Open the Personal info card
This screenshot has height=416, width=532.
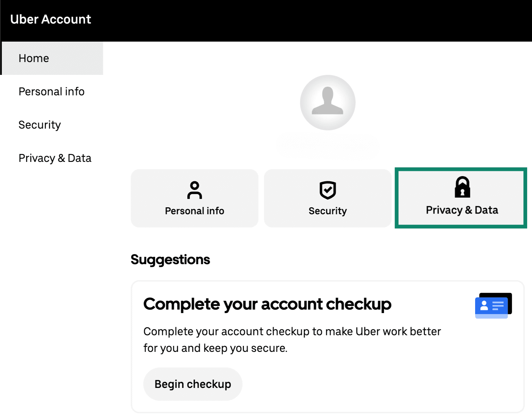(195, 198)
